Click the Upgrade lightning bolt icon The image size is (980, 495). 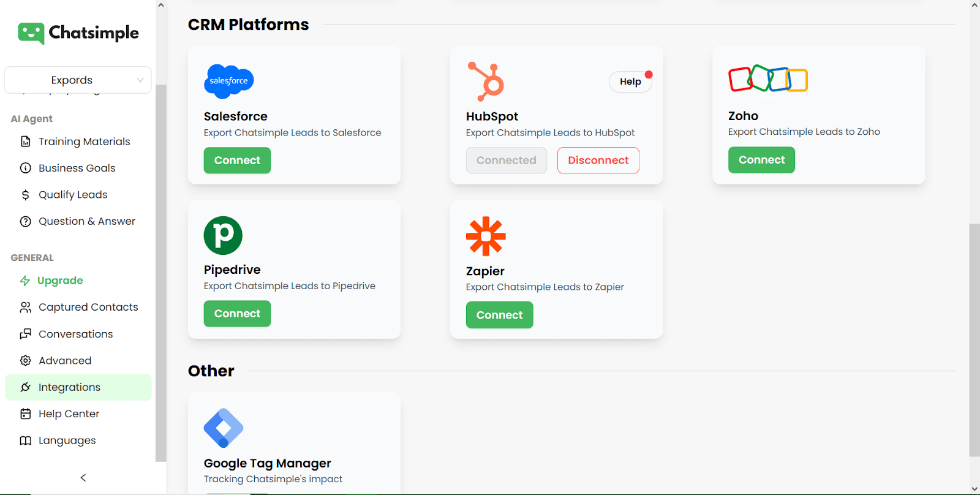coord(25,281)
